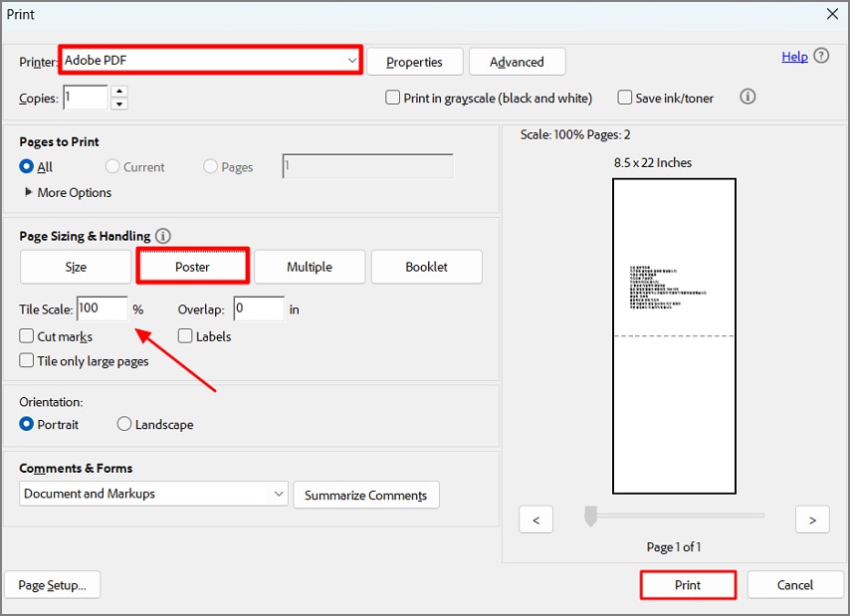Decrease copies with the down stepper arrow
850x616 pixels.
[x=119, y=102]
